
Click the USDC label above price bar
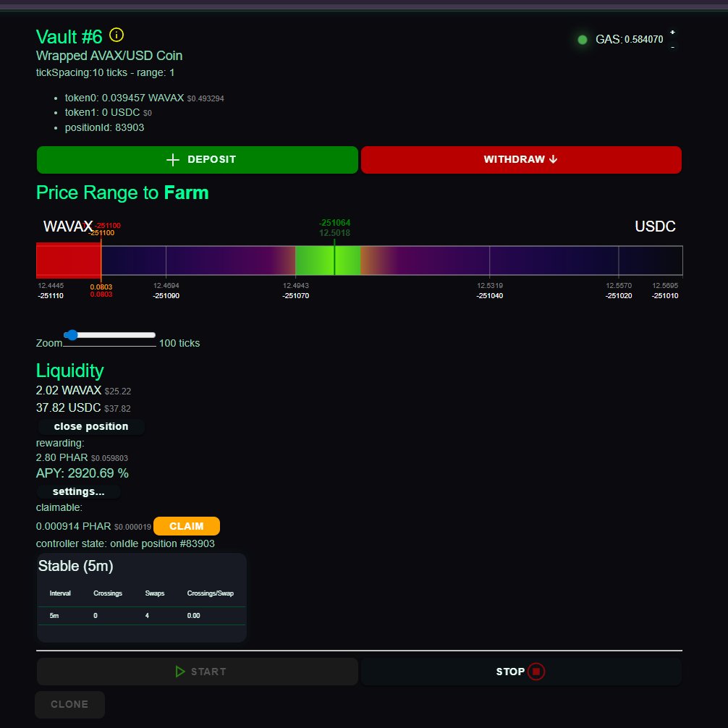point(655,226)
